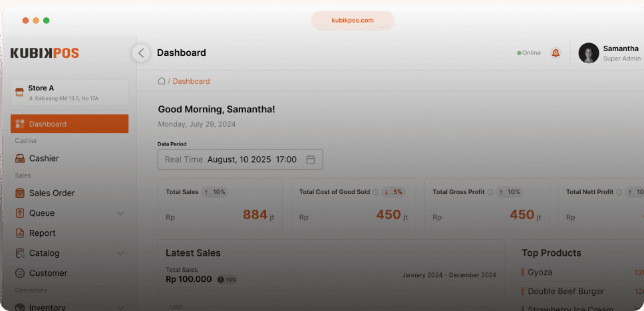Open the calendar picker icon
Image resolution: width=644 pixels, height=311 pixels.
[310, 159]
